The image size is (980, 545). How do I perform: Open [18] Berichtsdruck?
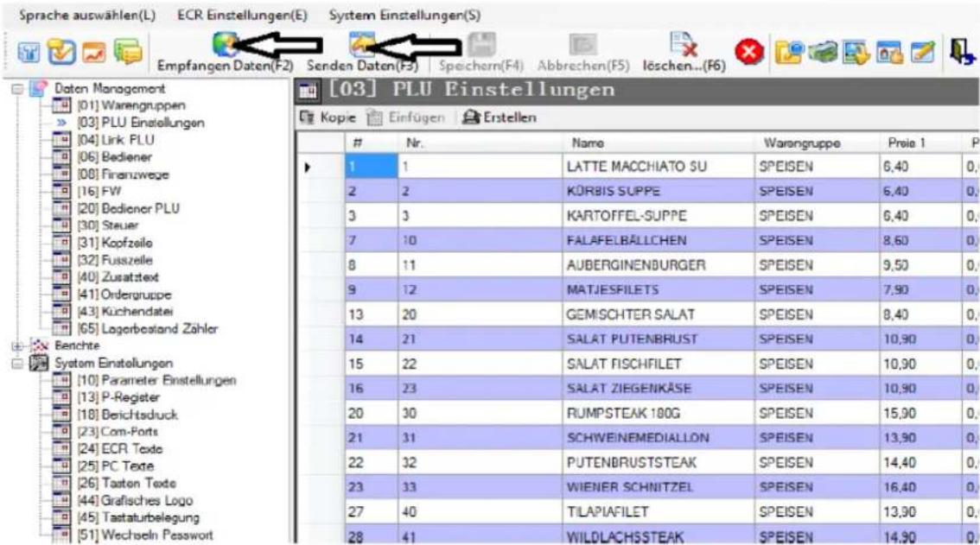(x=128, y=415)
